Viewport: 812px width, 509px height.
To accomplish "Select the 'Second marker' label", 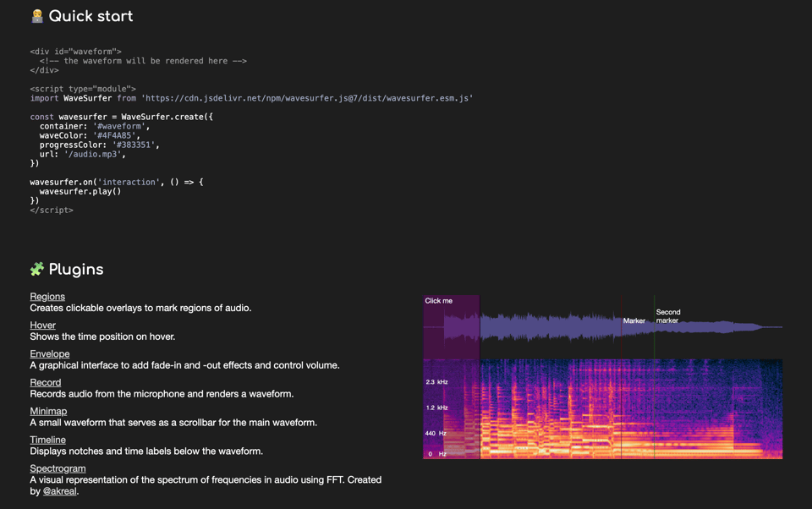I will [667, 316].
